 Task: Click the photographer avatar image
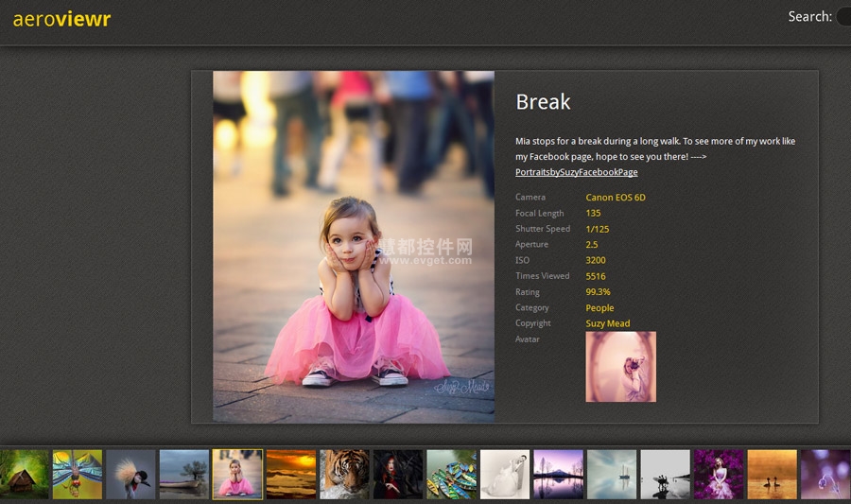[620, 367]
